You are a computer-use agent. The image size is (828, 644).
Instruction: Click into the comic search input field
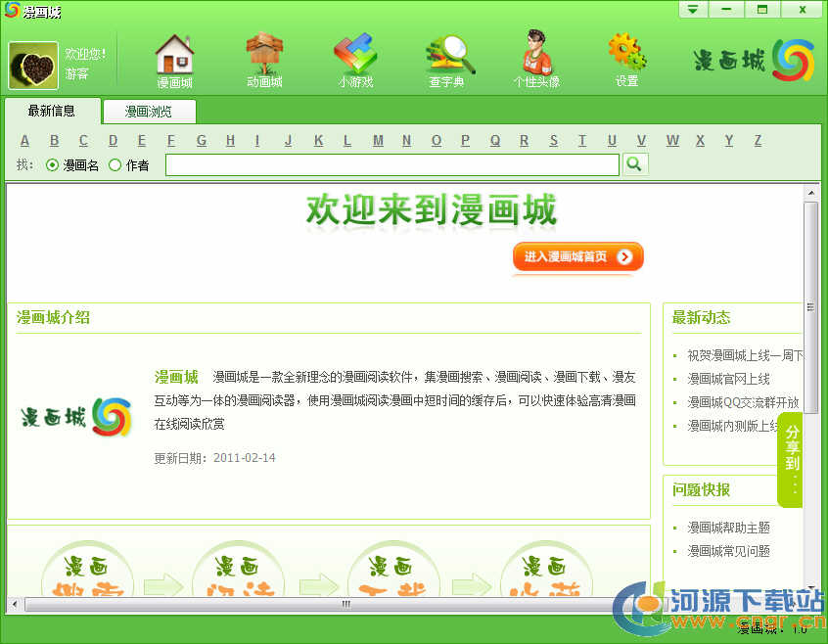[392, 164]
